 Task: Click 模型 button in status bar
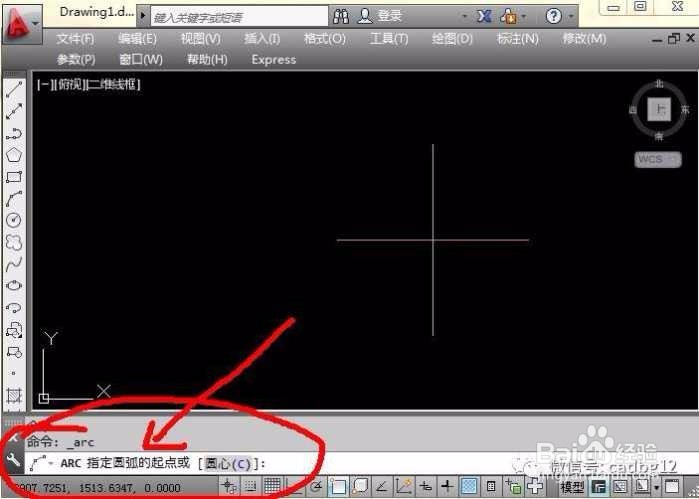(572, 487)
